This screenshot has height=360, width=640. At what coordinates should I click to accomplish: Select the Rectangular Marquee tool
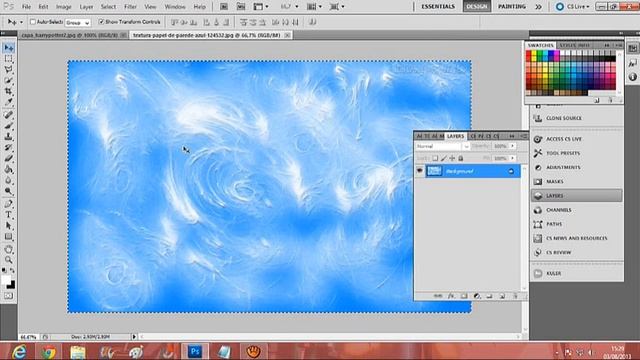pos(9,59)
